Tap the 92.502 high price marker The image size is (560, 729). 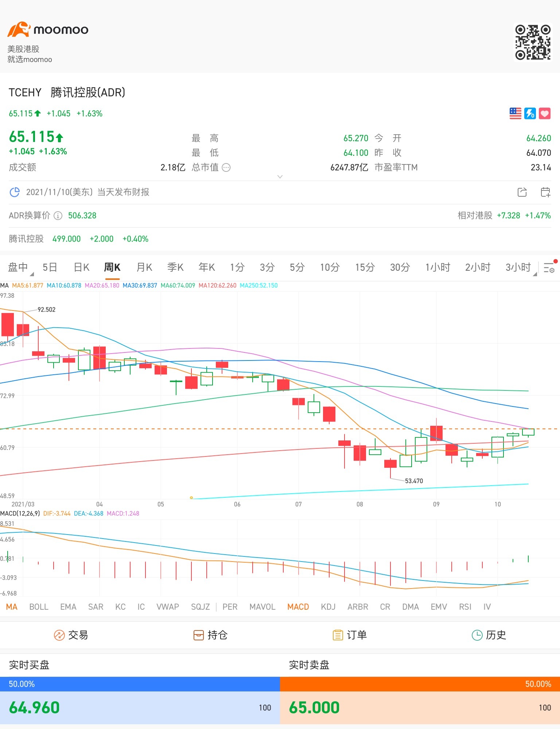tap(46, 309)
